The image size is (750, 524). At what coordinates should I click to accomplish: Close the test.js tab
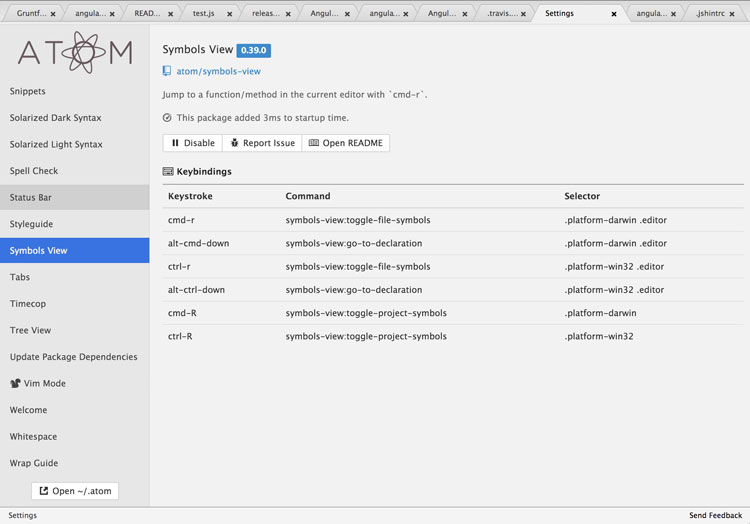point(230,14)
